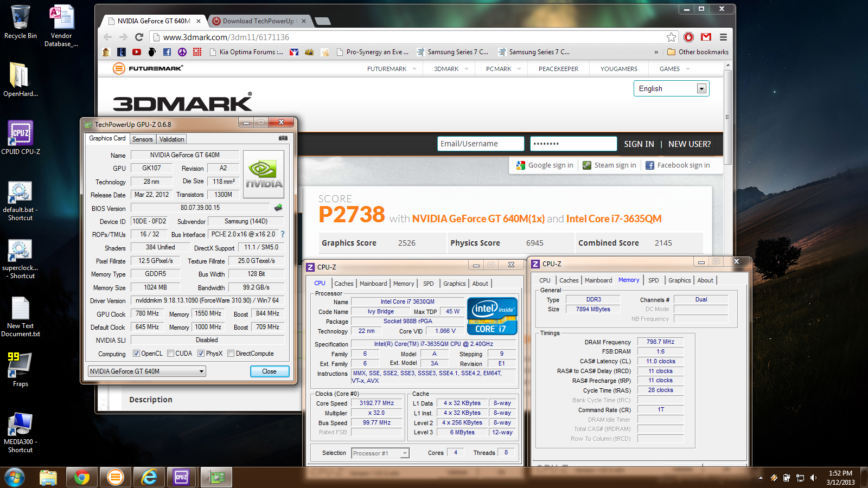Open SPD tab in right CPU-Z

tap(654, 280)
